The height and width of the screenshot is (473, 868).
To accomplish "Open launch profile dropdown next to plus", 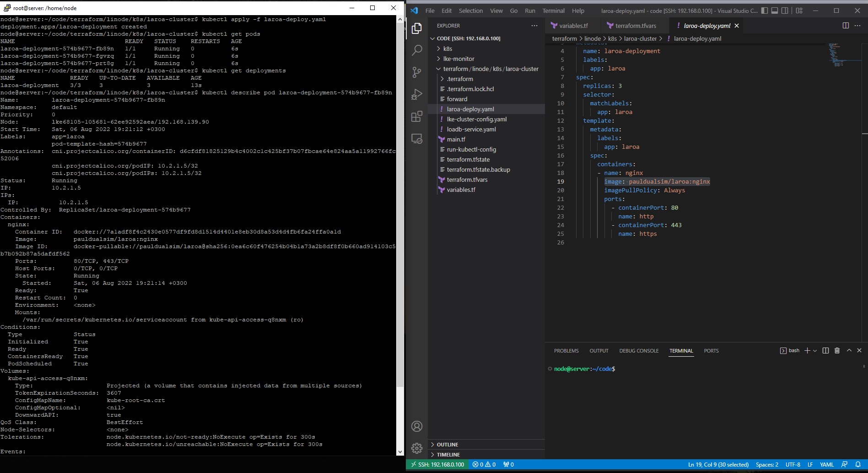I will 815,350.
